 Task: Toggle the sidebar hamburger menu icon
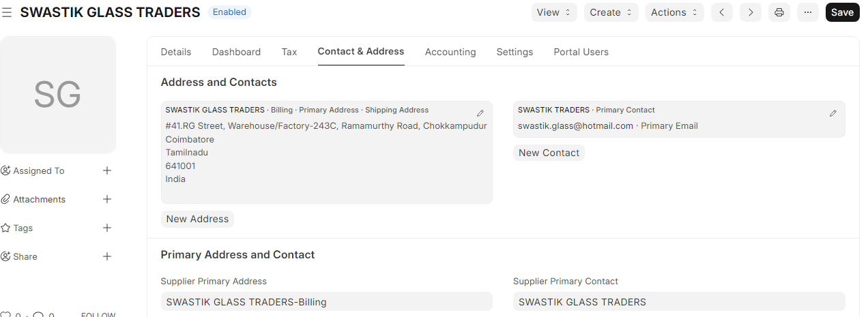[x=7, y=12]
